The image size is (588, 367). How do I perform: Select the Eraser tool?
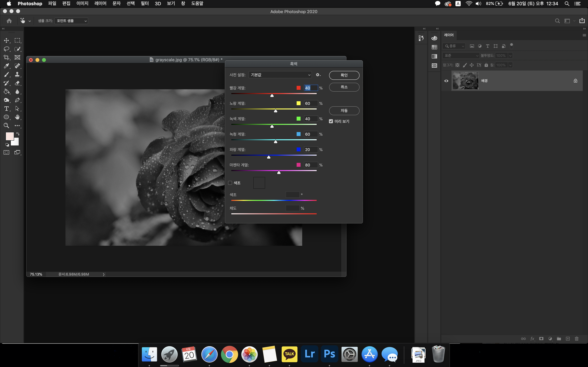(17, 83)
